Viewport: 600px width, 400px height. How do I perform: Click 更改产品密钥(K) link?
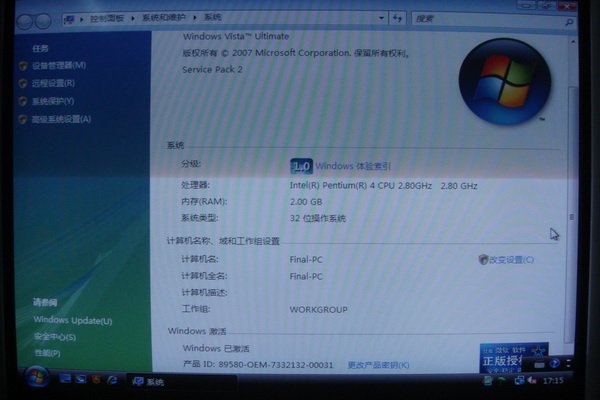tap(378, 365)
